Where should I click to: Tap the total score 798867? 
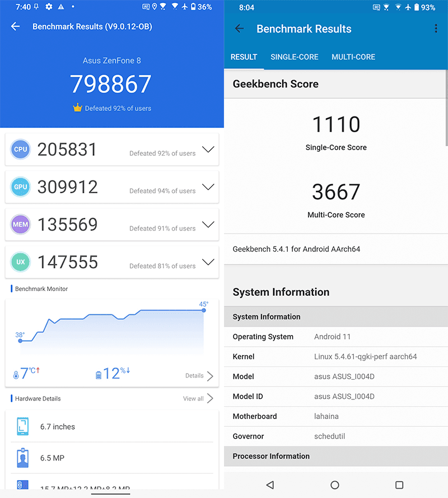[110, 84]
